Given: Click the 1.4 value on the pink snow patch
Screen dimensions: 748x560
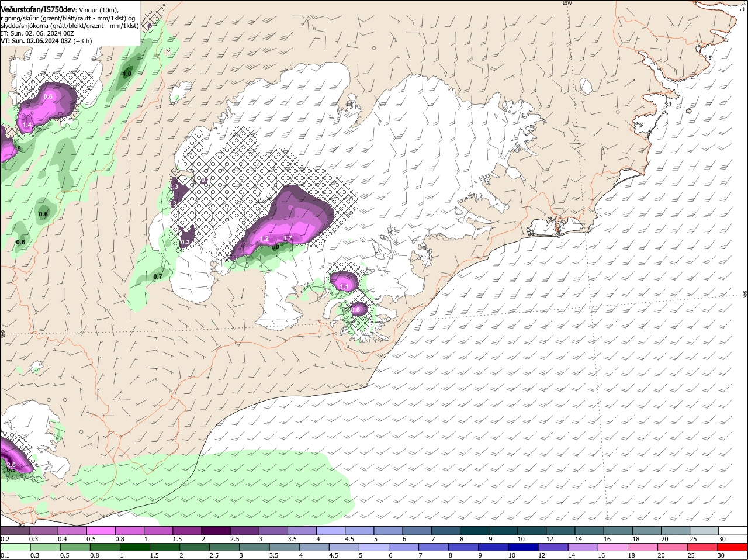Looking at the screenshot, I should [27, 125].
